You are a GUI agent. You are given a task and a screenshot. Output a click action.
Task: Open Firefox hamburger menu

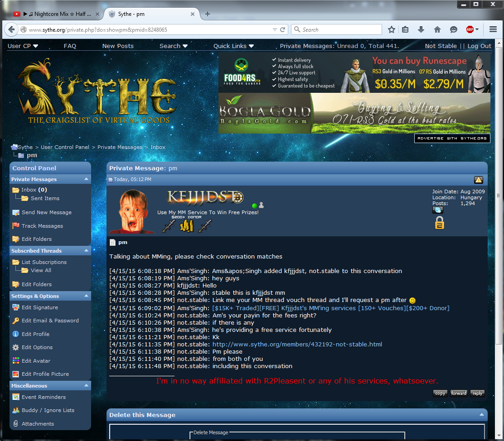(493, 29)
